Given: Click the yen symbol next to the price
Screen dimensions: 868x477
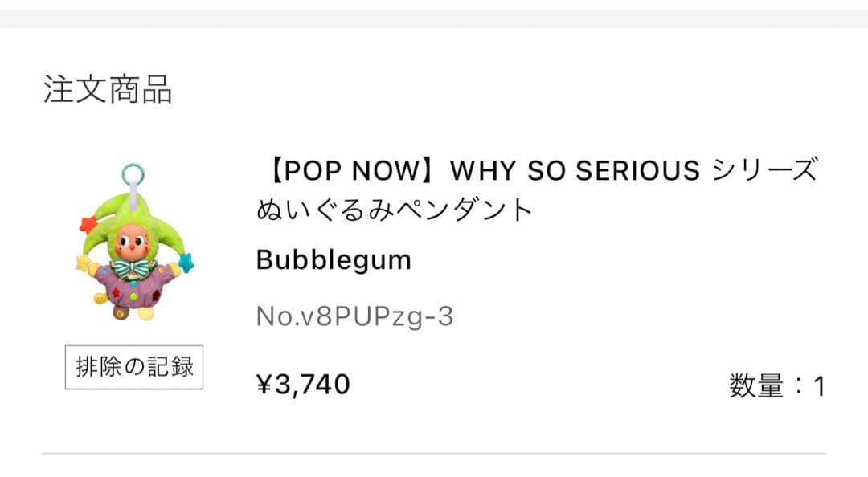Looking at the screenshot, I should [x=264, y=385].
